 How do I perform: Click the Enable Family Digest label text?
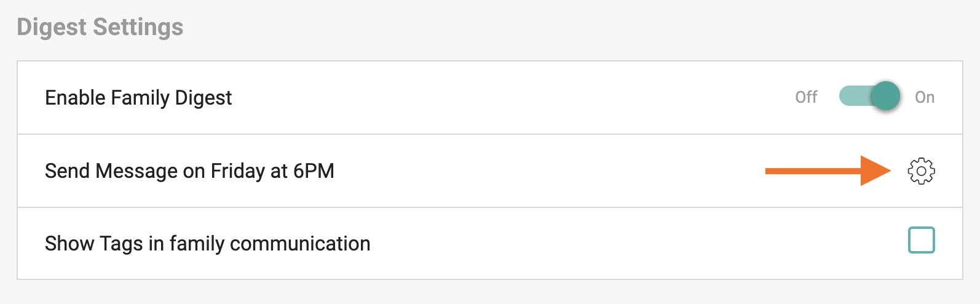[138, 98]
